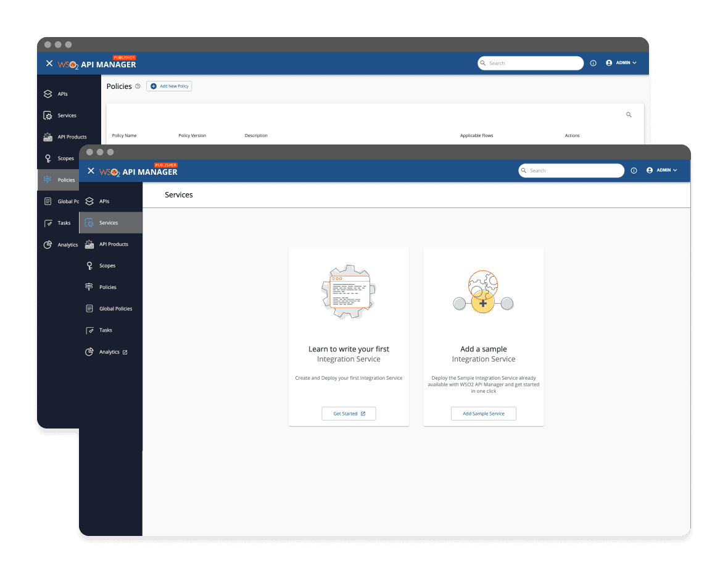
Task: Open the Policies section in the sidebar
Action: (x=109, y=287)
